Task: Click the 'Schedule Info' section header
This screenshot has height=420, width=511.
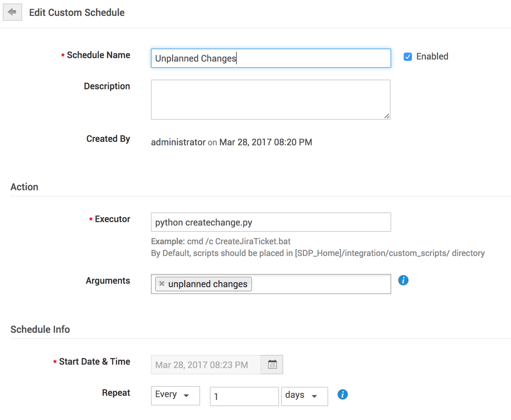Action: tap(40, 329)
